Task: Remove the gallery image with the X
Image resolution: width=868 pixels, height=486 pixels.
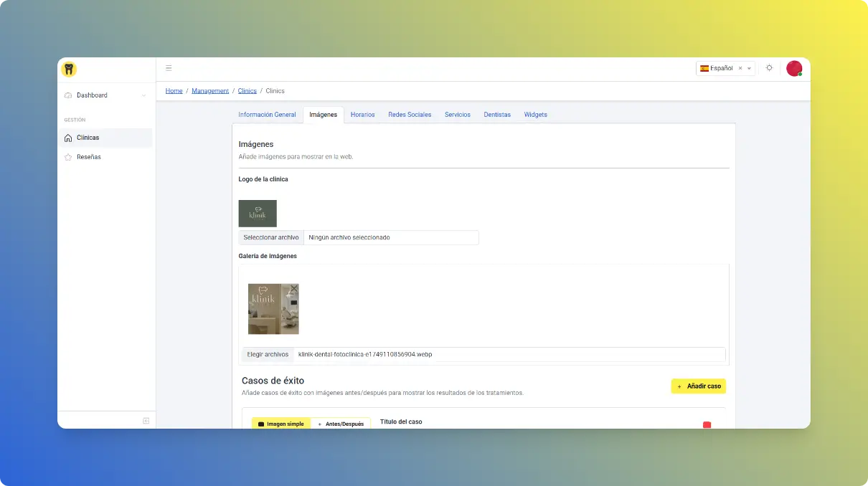Action: point(294,288)
